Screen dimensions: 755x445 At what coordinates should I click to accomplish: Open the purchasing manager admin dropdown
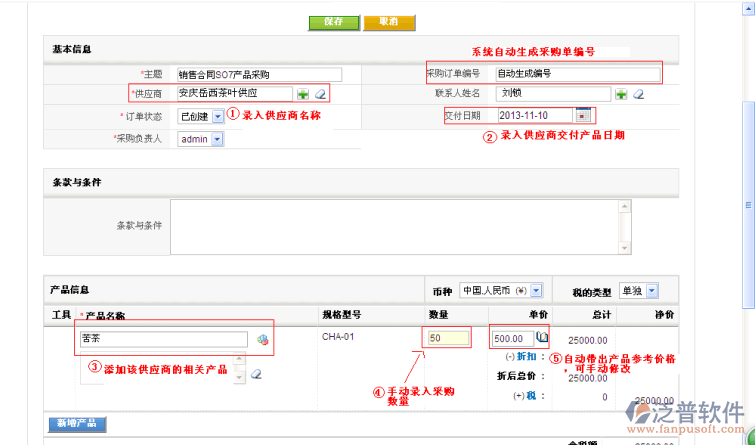click(x=217, y=139)
